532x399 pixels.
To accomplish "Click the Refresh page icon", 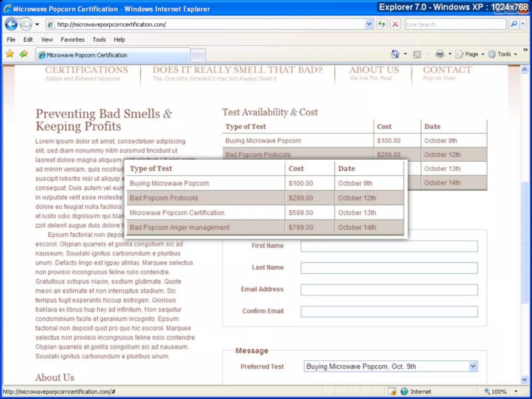I will [x=382, y=24].
